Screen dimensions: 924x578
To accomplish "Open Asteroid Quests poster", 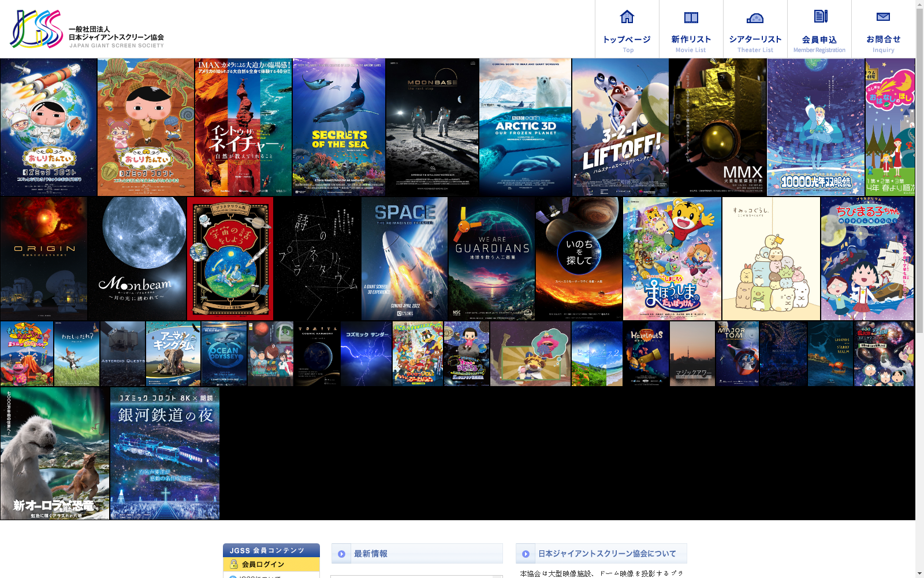I will coord(123,354).
